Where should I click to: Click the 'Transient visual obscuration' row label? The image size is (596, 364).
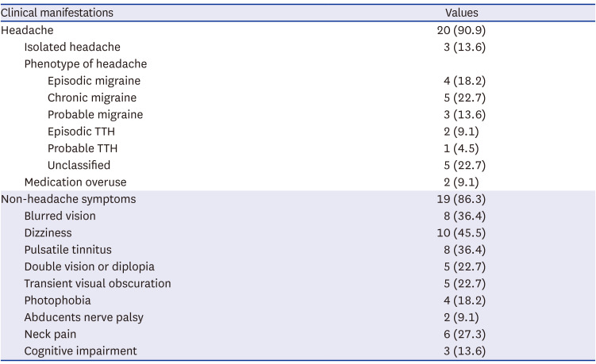pyautogui.click(x=98, y=283)
